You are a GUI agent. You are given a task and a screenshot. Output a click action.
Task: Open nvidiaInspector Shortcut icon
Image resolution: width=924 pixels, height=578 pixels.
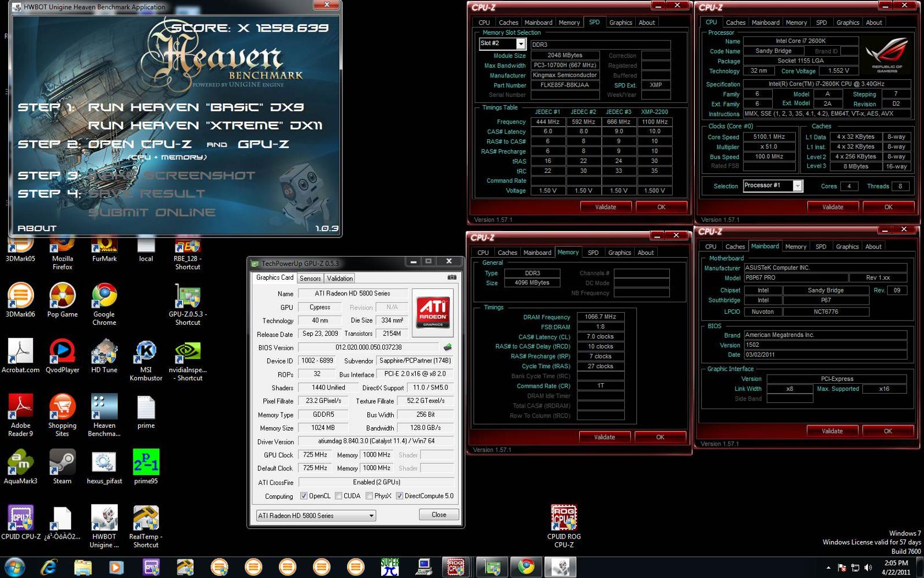coord(188,360)
